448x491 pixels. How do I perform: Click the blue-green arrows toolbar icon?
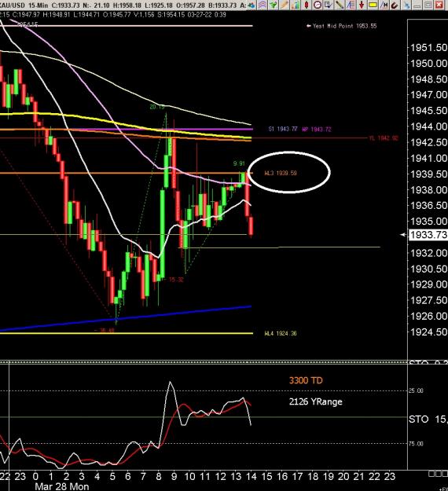[x=252, y=5]
